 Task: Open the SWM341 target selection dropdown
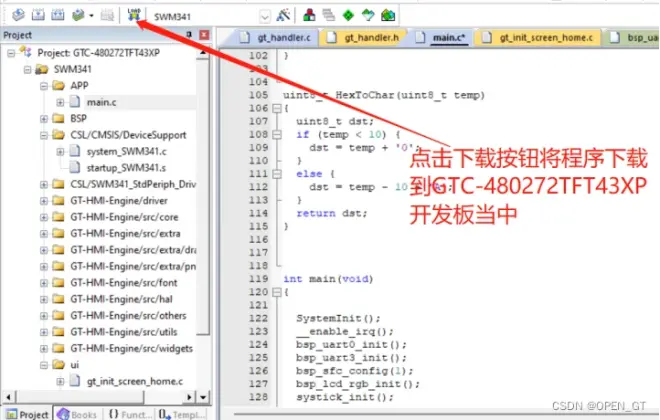pos(264,16)
